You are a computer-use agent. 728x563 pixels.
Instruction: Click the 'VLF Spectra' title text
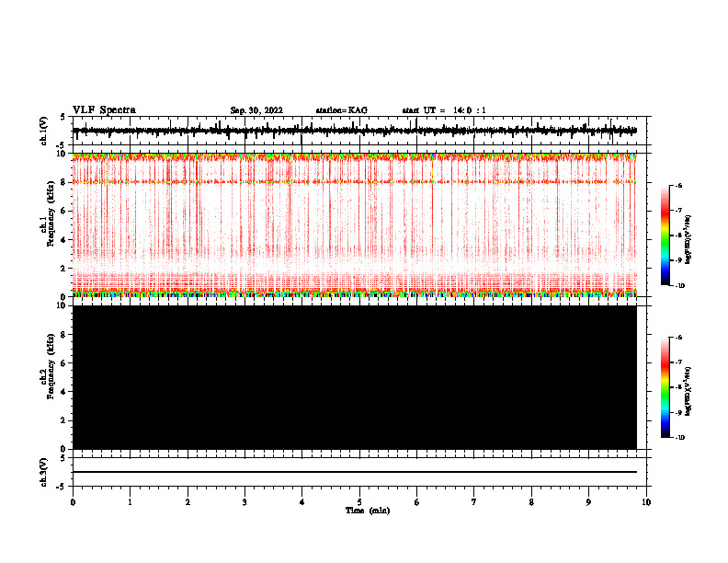(x=104, y=110)
